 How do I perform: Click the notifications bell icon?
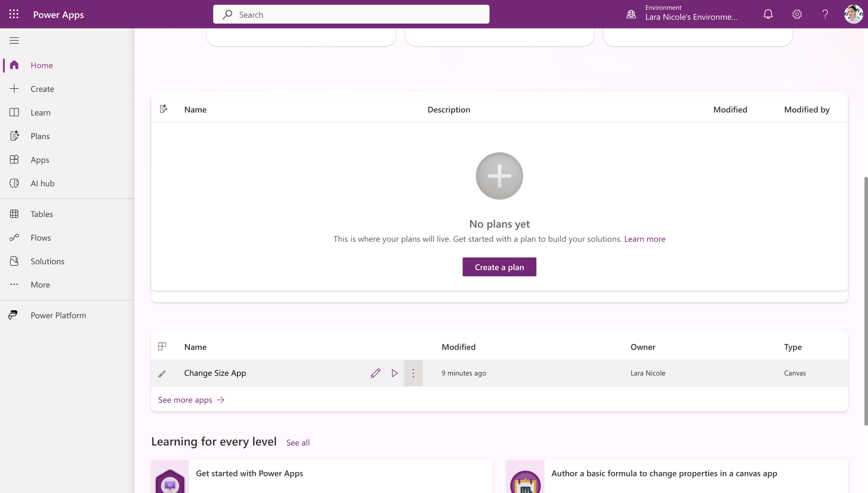point(768,14)
